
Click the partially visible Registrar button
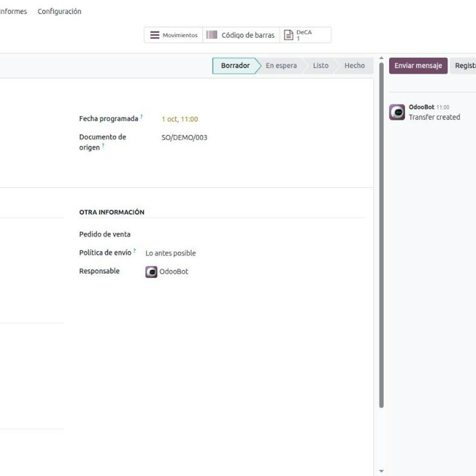463,66
